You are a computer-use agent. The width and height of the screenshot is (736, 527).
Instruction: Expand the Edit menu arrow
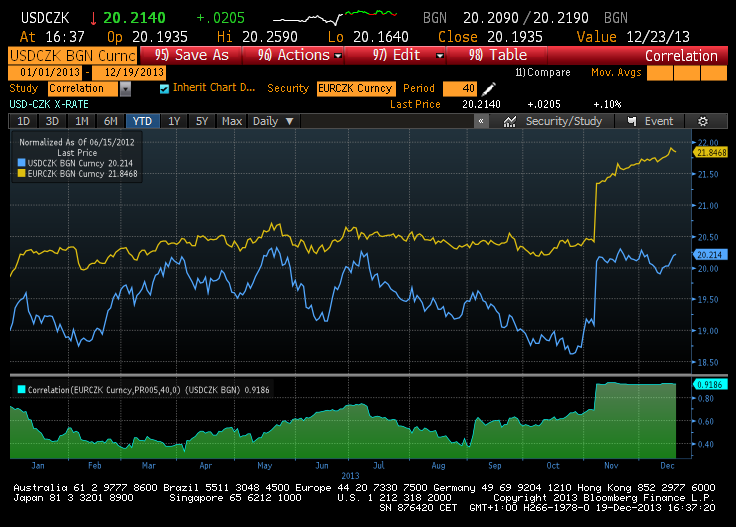439,56
